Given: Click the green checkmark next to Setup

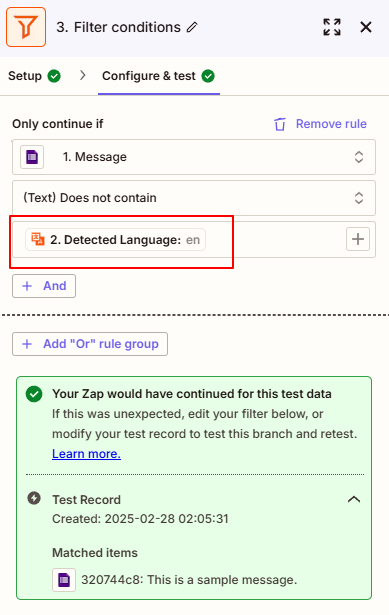Looking at the screenshot, I should [54, 76].
